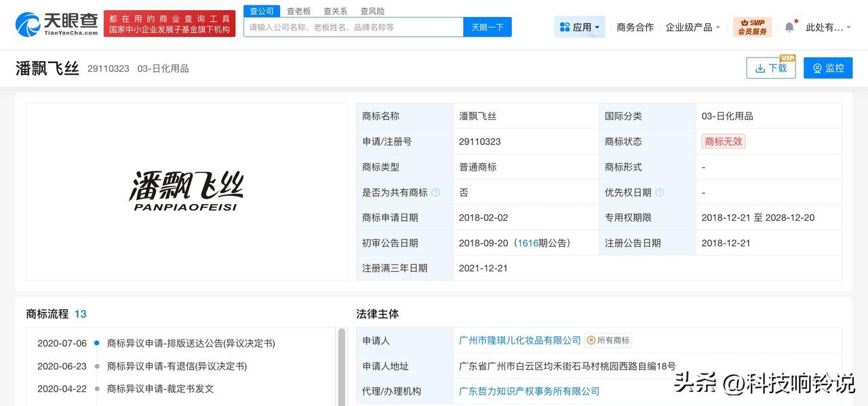Click the 天眼一下 search button
Image resolution: width=868 pixels, height=406 pixels.
[x=488, y=27]
